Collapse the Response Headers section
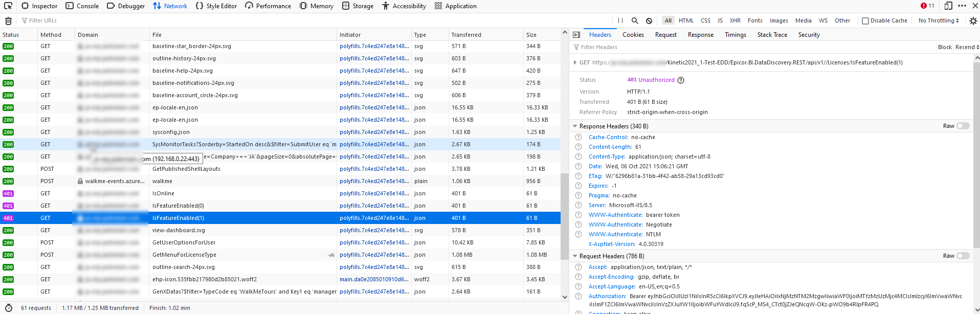 [x=575, y=126]
